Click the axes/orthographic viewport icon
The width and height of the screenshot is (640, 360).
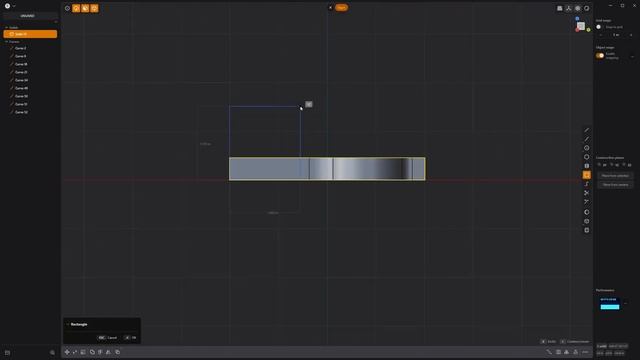click(569, 8)
